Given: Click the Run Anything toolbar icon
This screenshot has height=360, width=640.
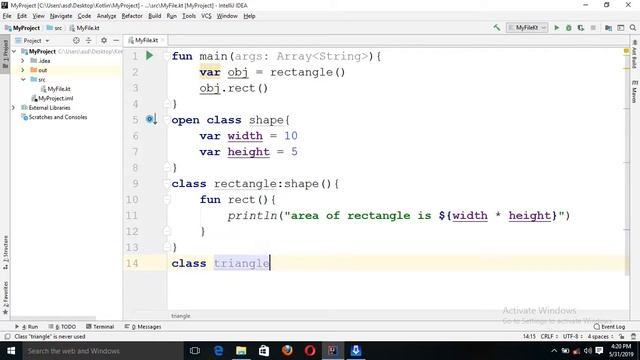Looking at the screenshot, I should pyautogui.click(x=620, y=28).
